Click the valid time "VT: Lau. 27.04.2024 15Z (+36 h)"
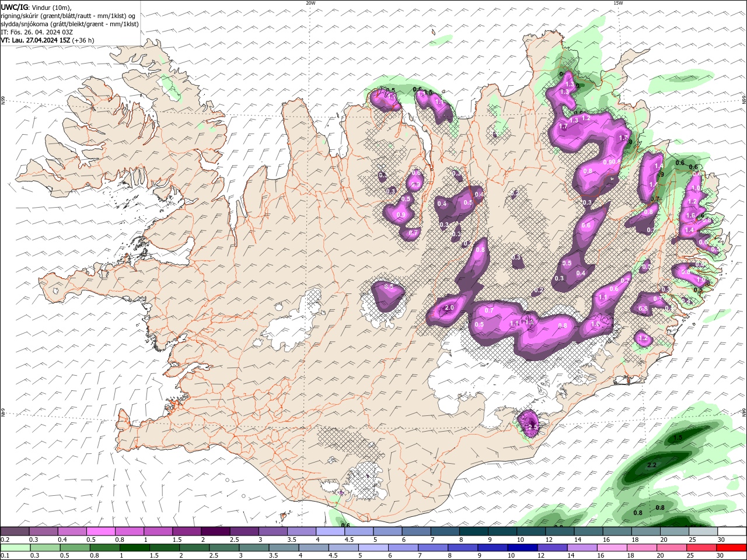Screen dimensions: 747x560 coord(47,40)
